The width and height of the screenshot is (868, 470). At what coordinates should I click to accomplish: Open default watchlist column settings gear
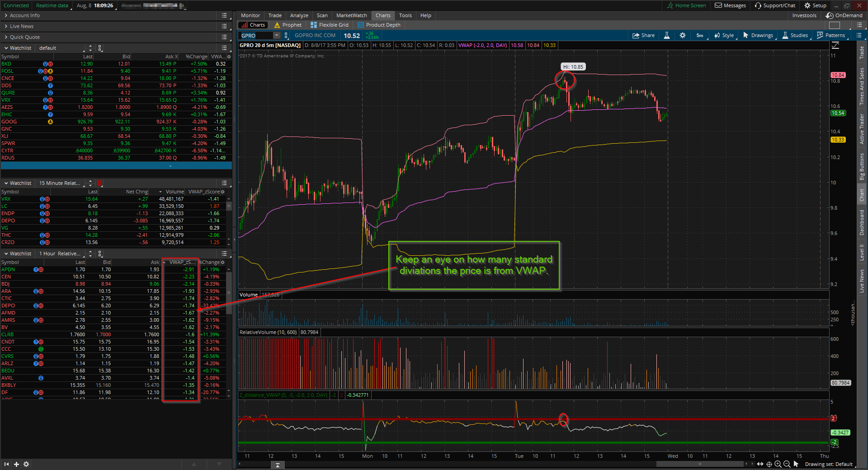[x=229, y=56]
